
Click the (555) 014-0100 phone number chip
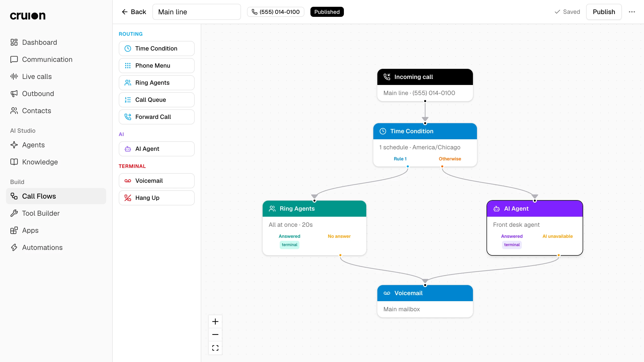tap(276, 12)
